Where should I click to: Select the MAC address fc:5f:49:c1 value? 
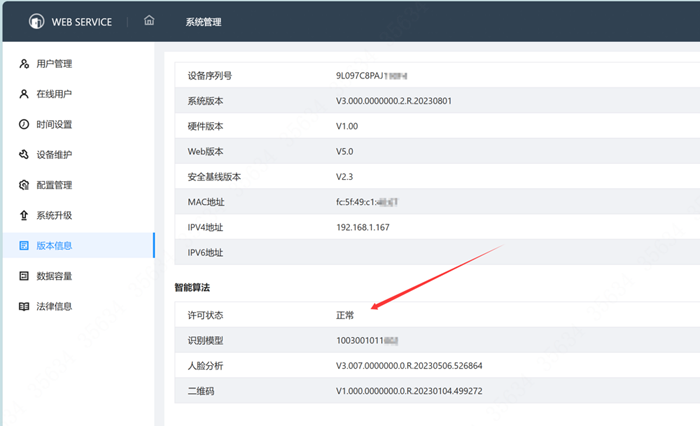[x=367, y=202]
